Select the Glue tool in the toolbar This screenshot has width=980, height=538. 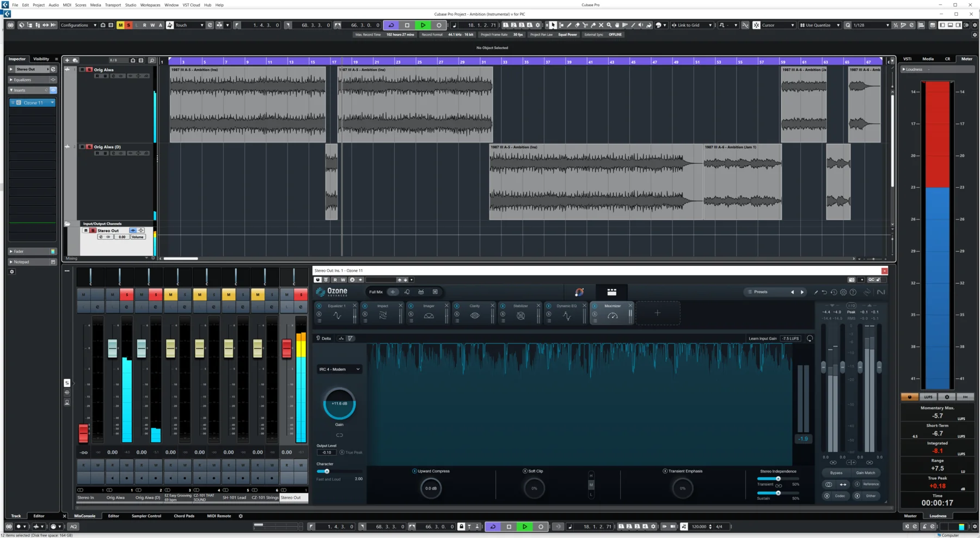593,25
